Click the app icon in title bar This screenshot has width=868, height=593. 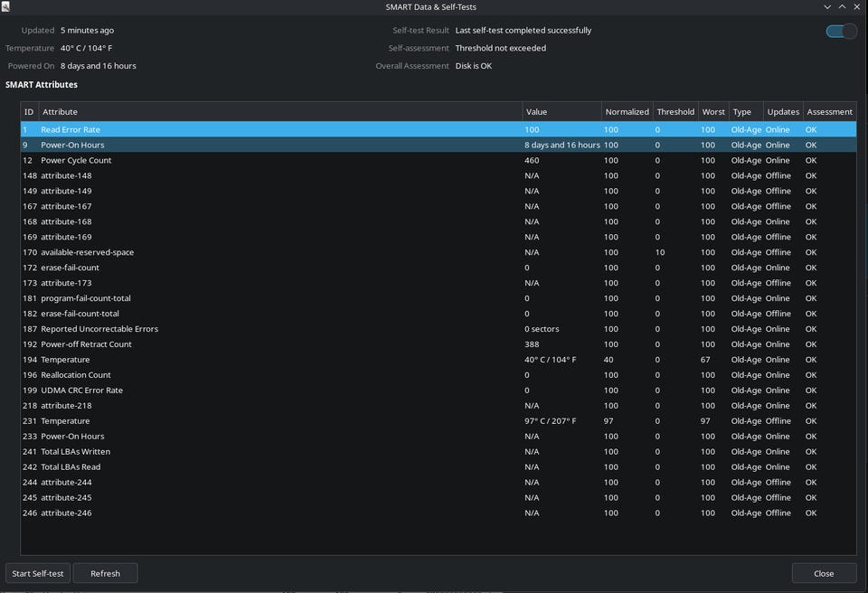[5, 6]
